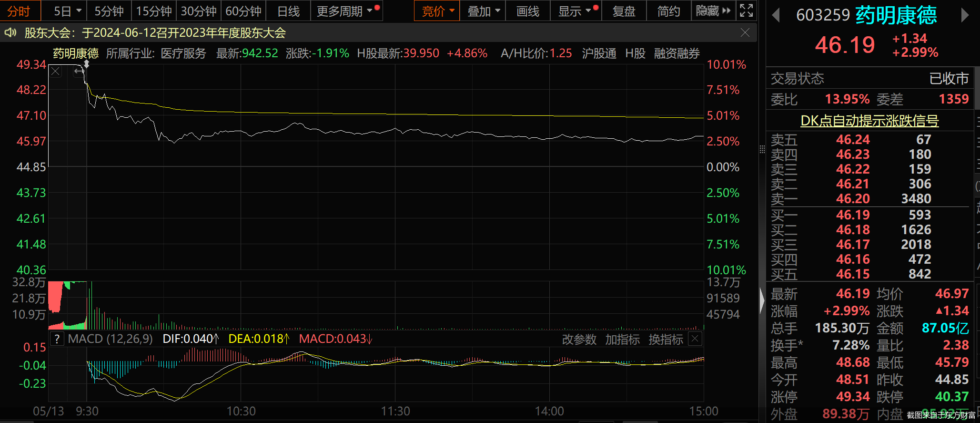Click the H股 tag

tap(635, 53)
